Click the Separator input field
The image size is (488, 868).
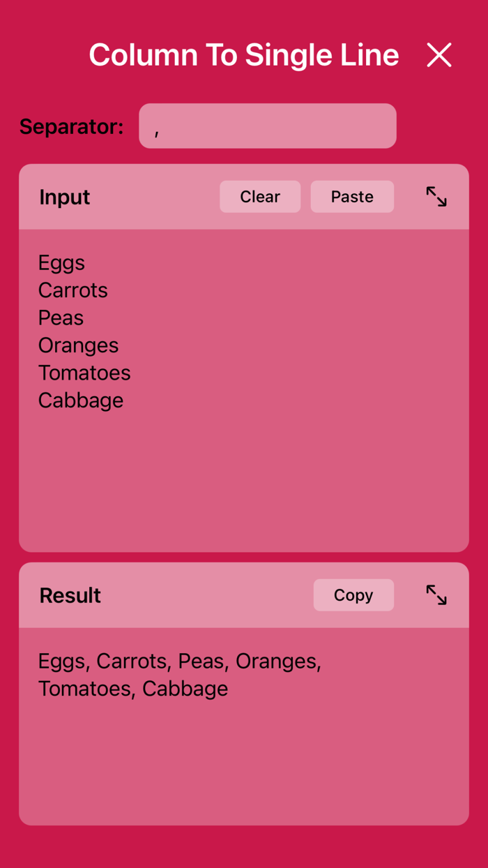coord(268,126)
